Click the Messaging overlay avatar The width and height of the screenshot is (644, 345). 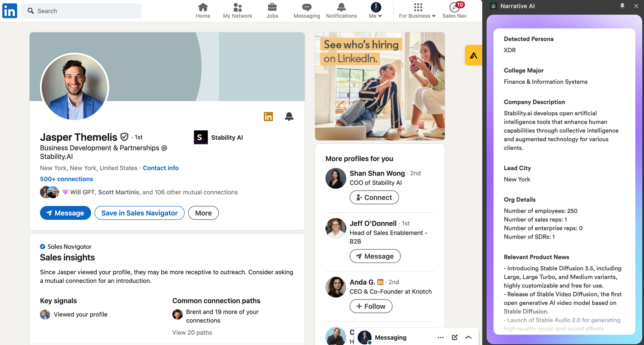(x=364, y=337)
